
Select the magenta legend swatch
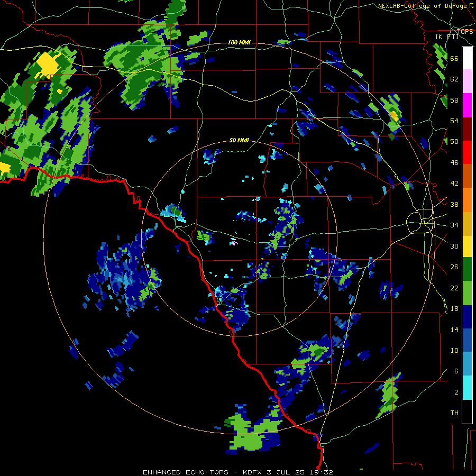click(x=467, y=105)
